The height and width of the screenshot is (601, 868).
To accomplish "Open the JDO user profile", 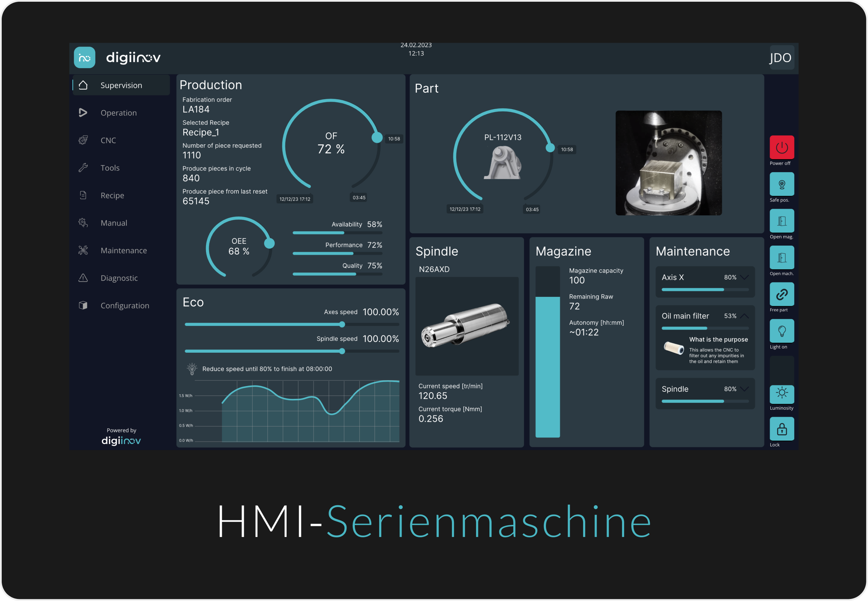I will point(781,58).
